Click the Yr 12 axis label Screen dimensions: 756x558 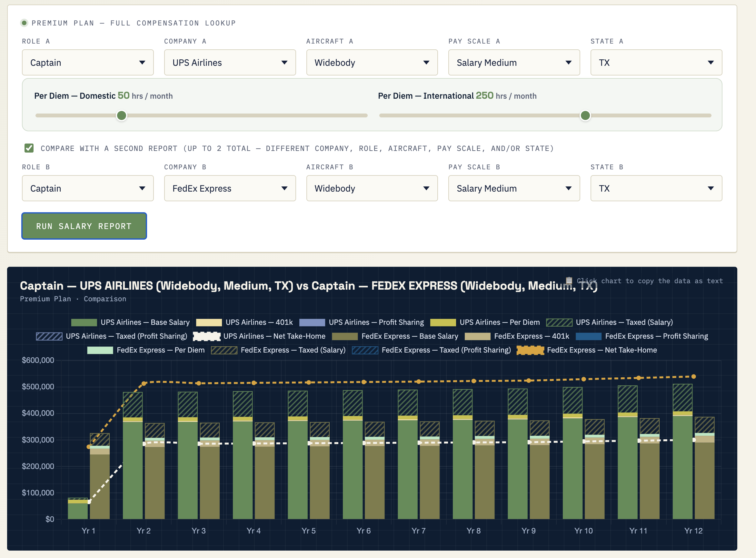(x=693, y=531)
